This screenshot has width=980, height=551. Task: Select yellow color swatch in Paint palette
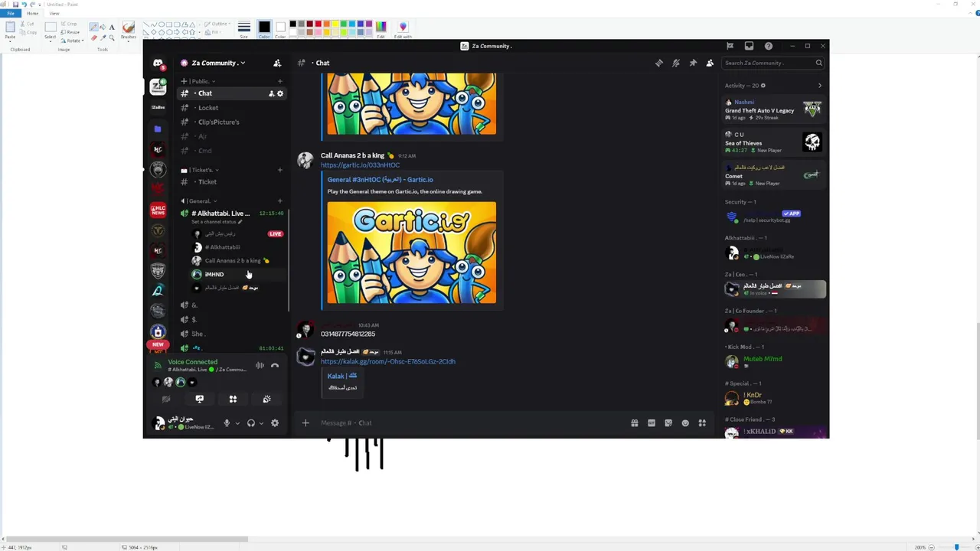click(x=335, y=24)
